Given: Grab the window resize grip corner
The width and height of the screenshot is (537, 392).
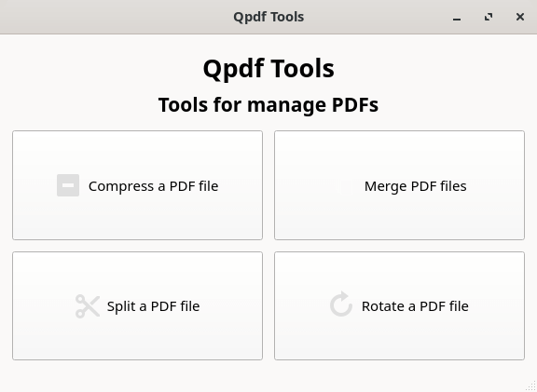Looking at the screenshot, I should [531, 386].
